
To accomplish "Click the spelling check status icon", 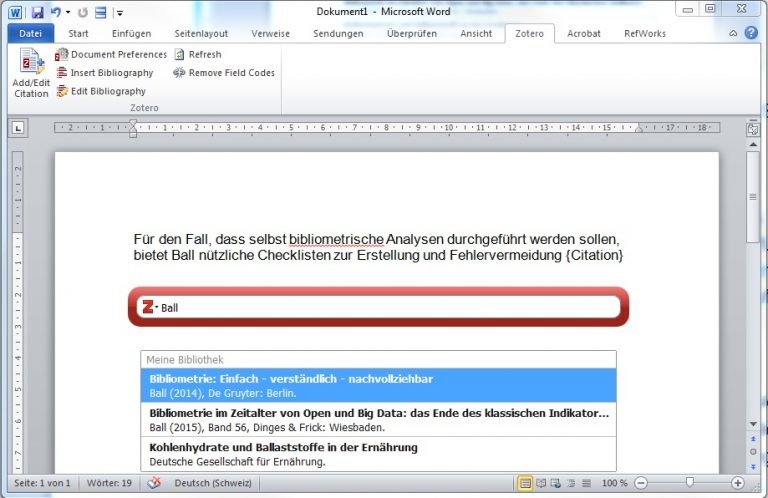I will pos(154,483).
